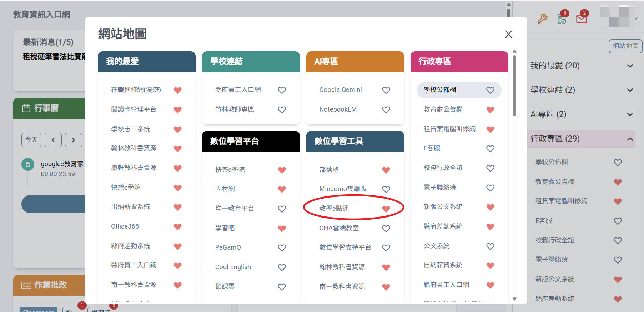Viewport: 644px width, 312px height.
Task: Favorite NotebookLM heart
Action: pos(386,110)
